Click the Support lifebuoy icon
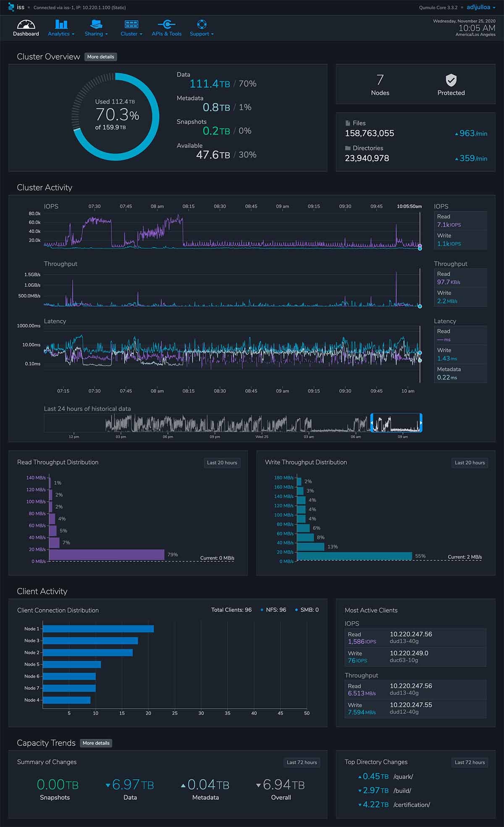The width and height of the screenshot is (504, 827). click(x=202, y=24)
